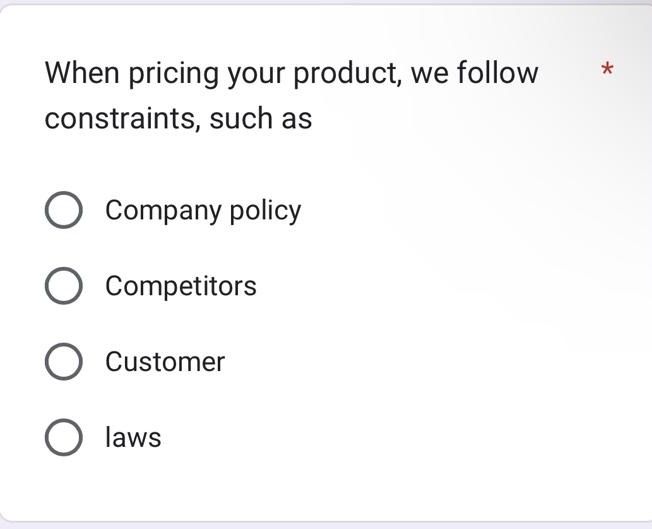Click the word 'policy' in first option
The height and width of the screenshot is (529, 652).
pos(264,211)
